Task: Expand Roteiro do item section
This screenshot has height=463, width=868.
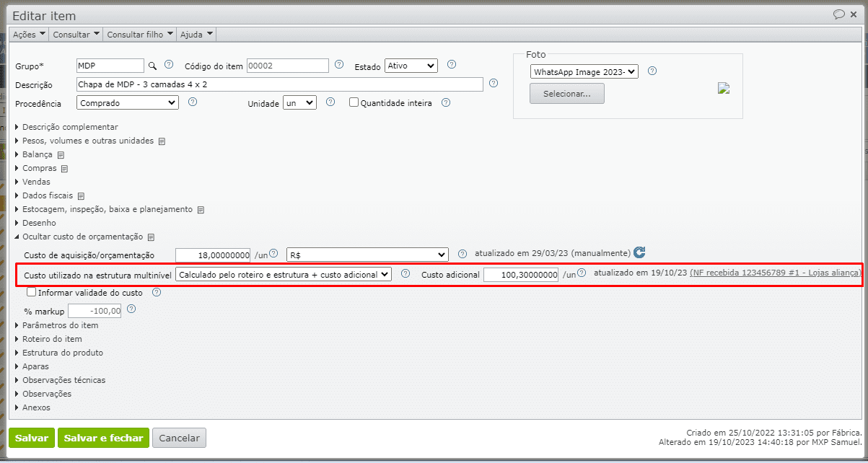Action: 52,339
